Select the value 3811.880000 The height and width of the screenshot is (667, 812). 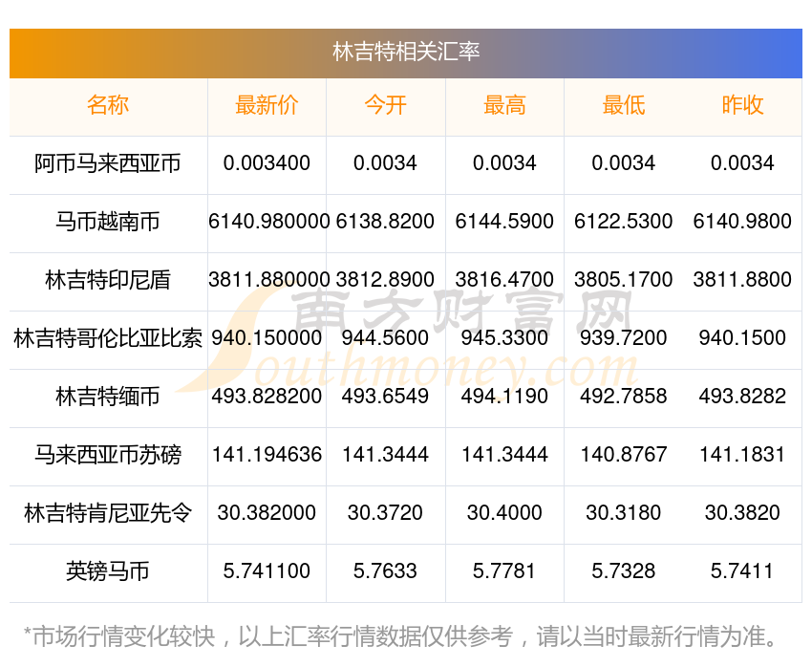pos(268,280)
